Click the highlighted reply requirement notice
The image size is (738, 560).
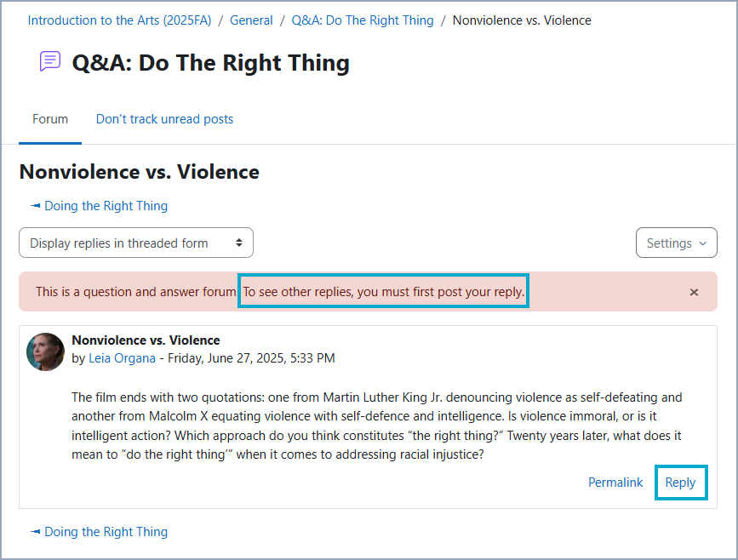coord(383,291)
